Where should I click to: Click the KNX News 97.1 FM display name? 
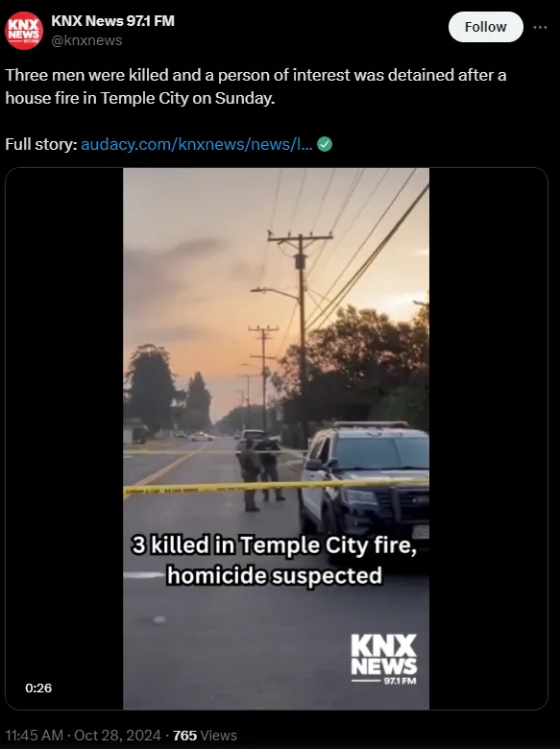coord(112,21)
